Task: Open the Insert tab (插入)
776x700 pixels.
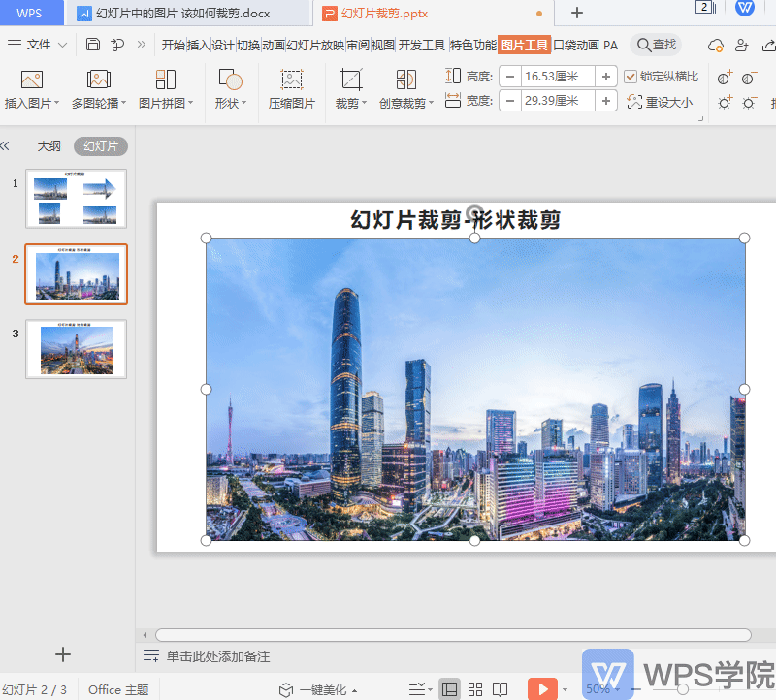Action: pyautogui.click(x=199, y=46)
